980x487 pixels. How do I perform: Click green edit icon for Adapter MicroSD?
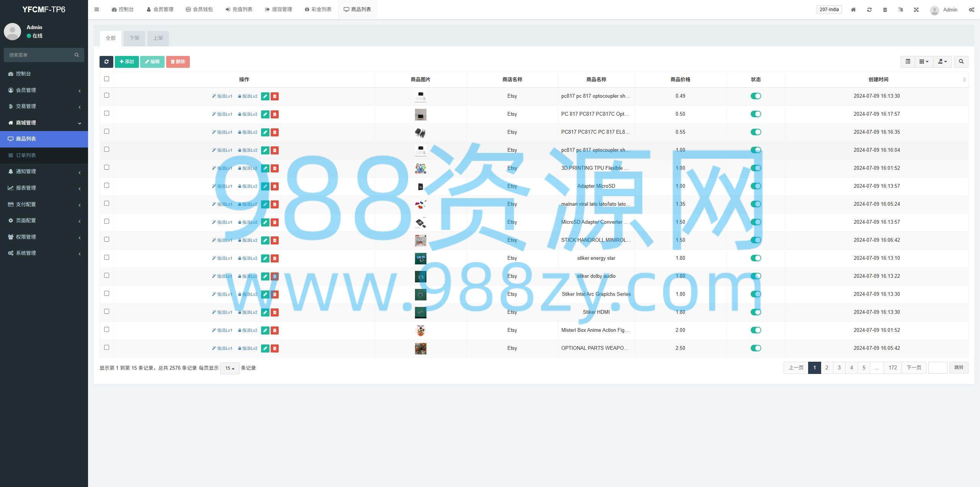coord(265,186)
